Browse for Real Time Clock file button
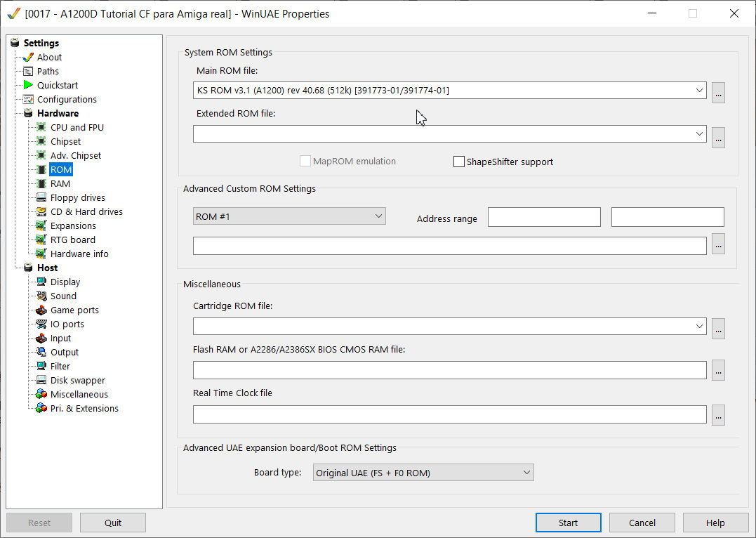 tap(718, 415)
